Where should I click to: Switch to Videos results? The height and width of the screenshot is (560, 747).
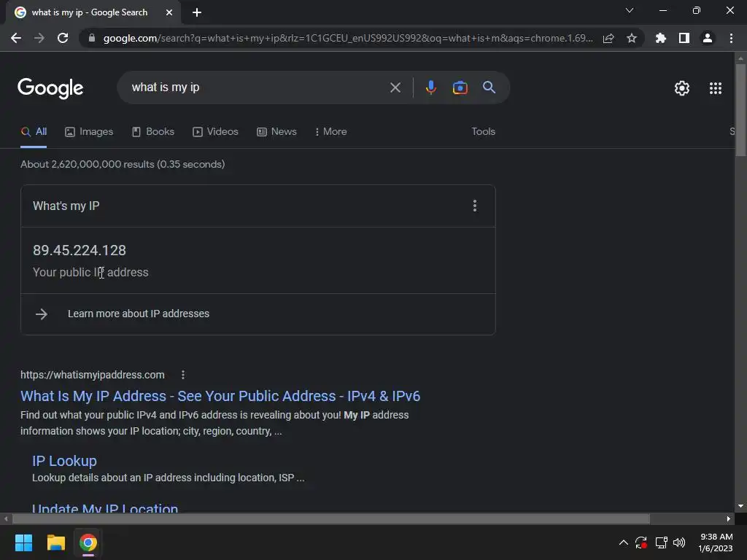click(215, 131)
